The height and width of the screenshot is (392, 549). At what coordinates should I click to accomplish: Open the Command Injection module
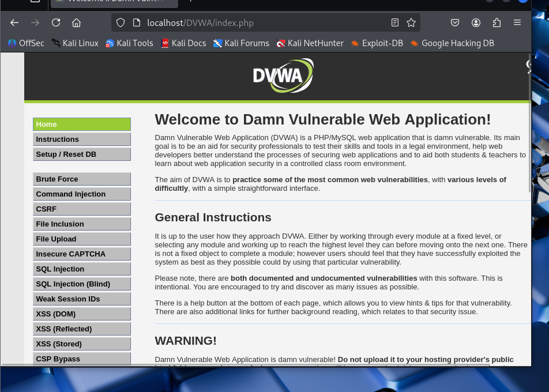[x=82, y=194]
